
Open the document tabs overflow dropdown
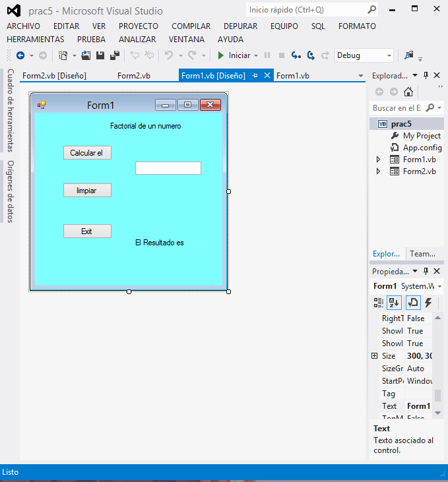[x=361, y=76]
